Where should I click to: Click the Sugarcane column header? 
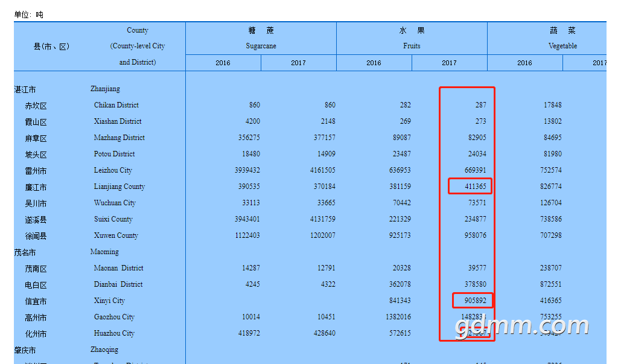[261, 38]
